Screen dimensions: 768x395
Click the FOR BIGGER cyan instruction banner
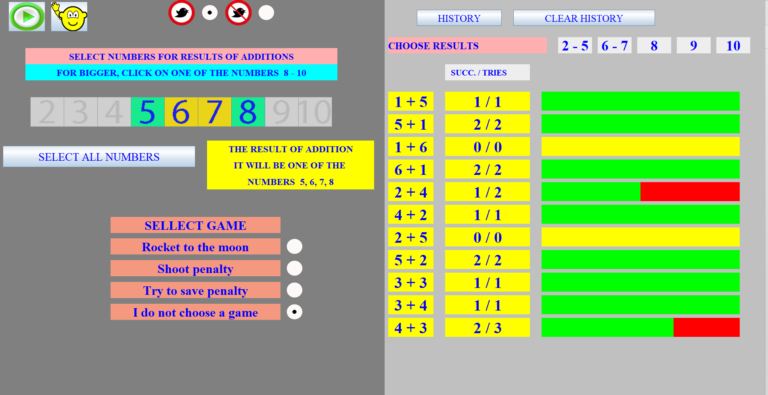181,73
